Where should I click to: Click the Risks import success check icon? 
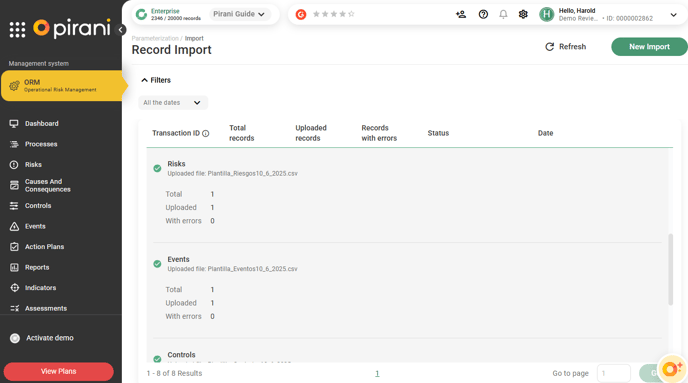coord(157,168)
